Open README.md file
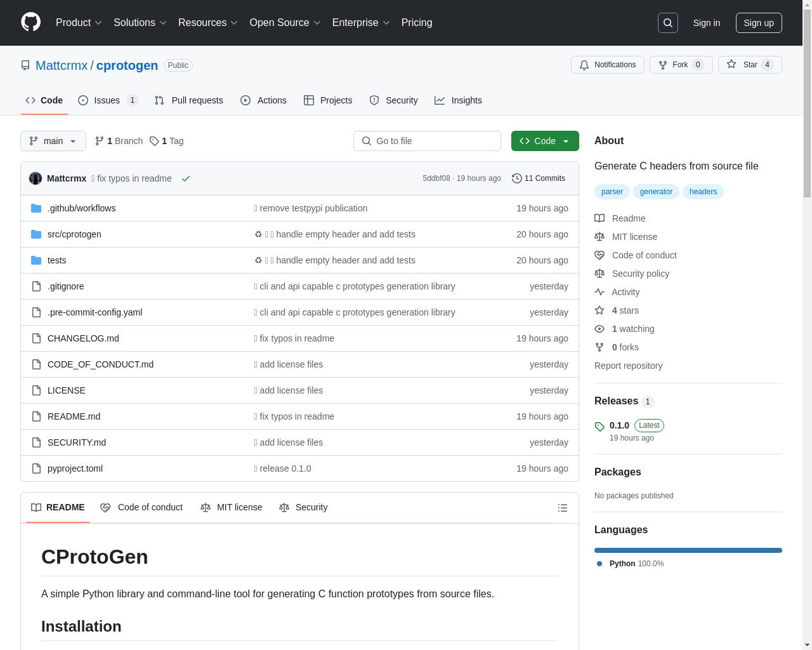This screenshot has height=650, width=812. pos(74,416)
